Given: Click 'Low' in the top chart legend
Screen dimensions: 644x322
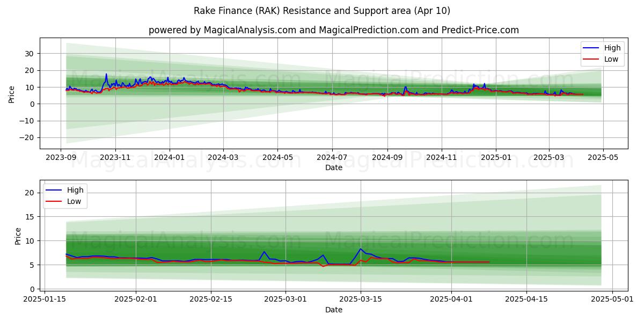Looking at the screenshot, I should [x=611, y=59].
